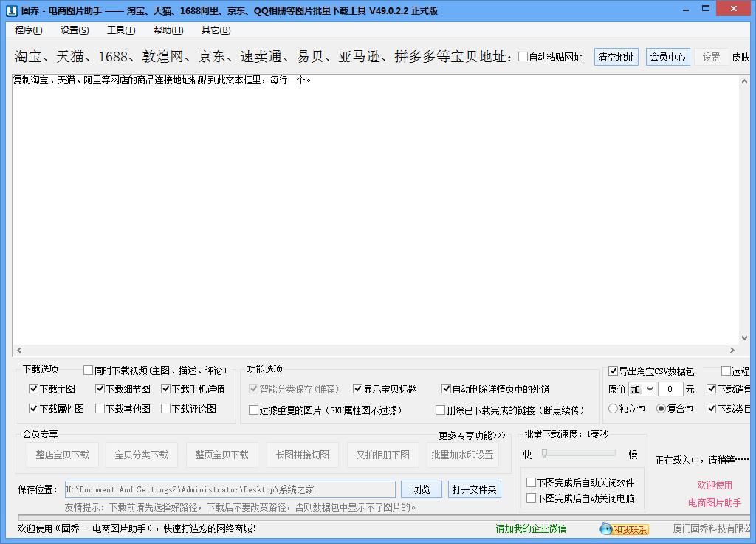Enable 同时下载视频（主图、描述、评论）

pos(89,369)
